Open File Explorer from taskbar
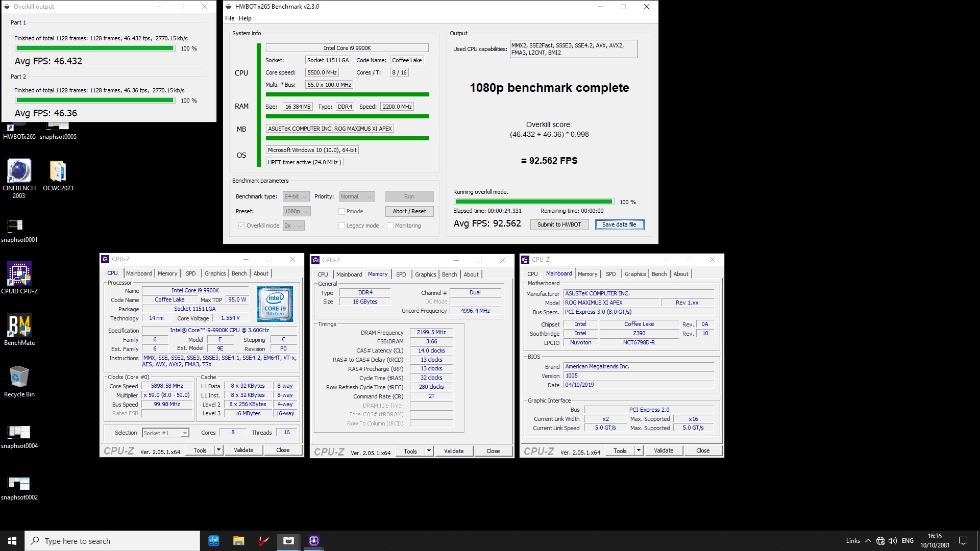Viewport: 980px width, 551px height. 238,541
